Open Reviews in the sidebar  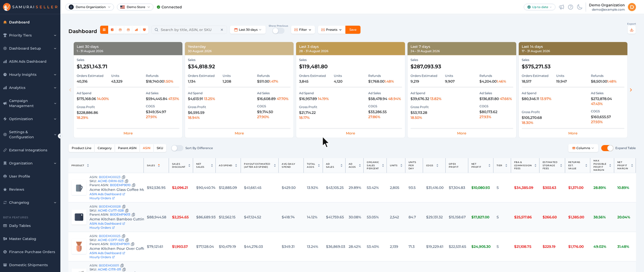tap(30, 189)
